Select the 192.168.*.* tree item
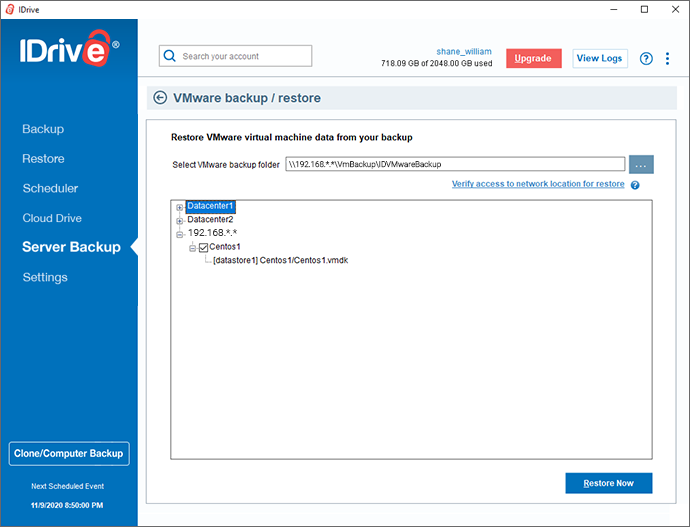This screenshot has width=690, height=527. click(212, 233)
